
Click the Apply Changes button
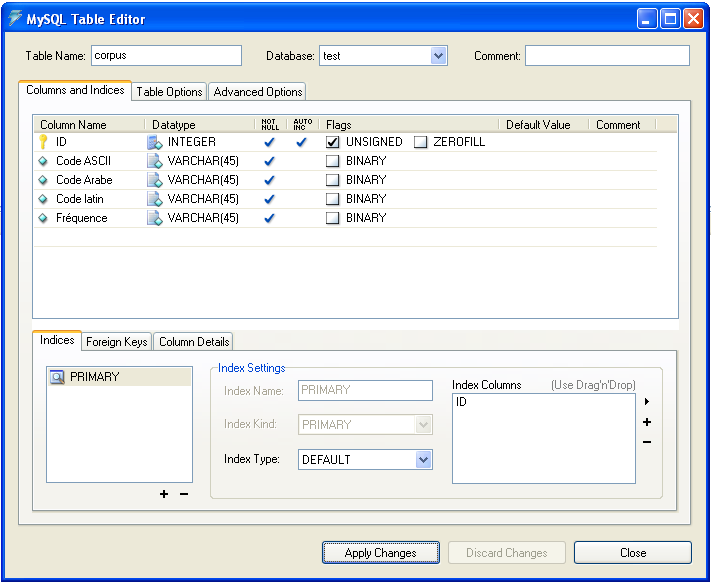coord(381,553)
